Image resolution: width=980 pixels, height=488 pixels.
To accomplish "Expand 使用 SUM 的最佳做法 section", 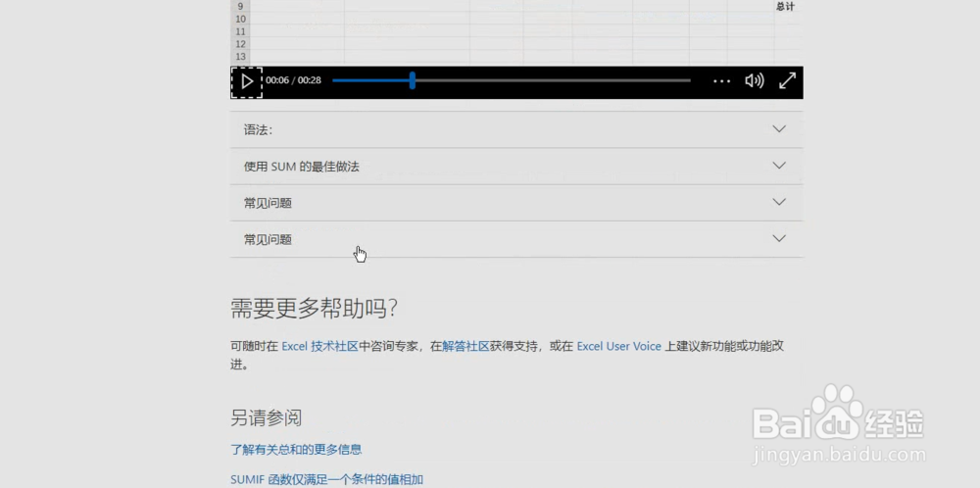I will coord(516,167).
